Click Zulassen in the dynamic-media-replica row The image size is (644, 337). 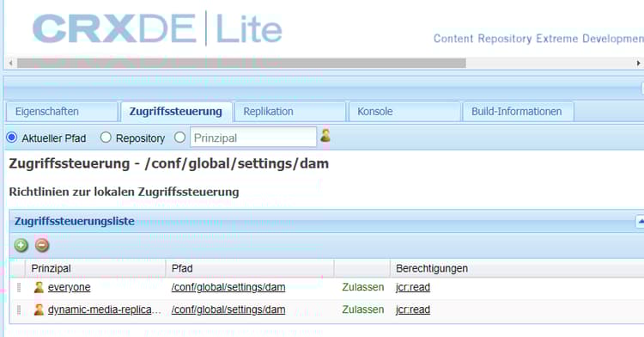pyautogui.click(x=363, y=309)
